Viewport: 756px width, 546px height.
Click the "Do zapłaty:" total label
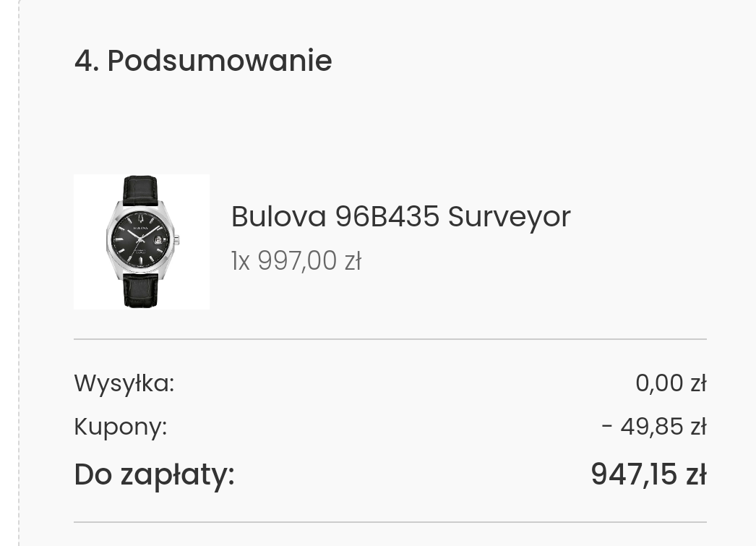coord(154,474)
